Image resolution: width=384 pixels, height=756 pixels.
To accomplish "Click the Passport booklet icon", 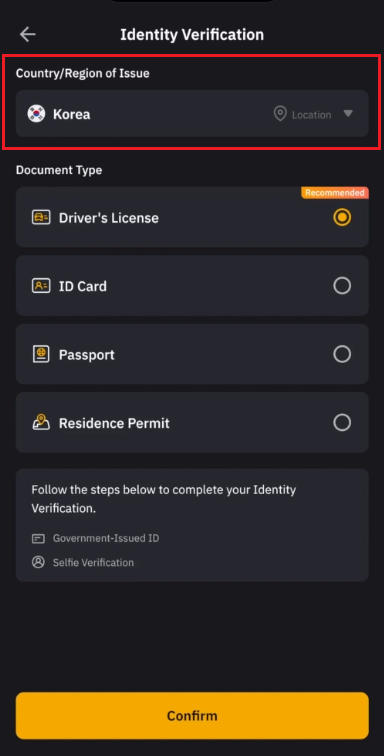I will 41,354.
